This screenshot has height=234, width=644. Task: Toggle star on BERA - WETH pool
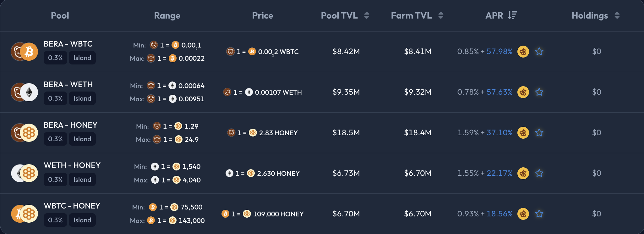[x=539, y=92]
